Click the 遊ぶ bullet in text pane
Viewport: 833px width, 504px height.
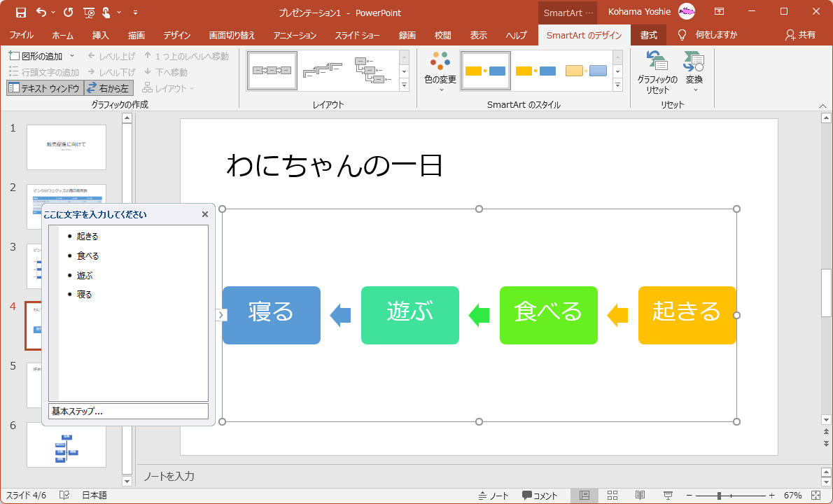pyautogui.click(x=85, y=275)
